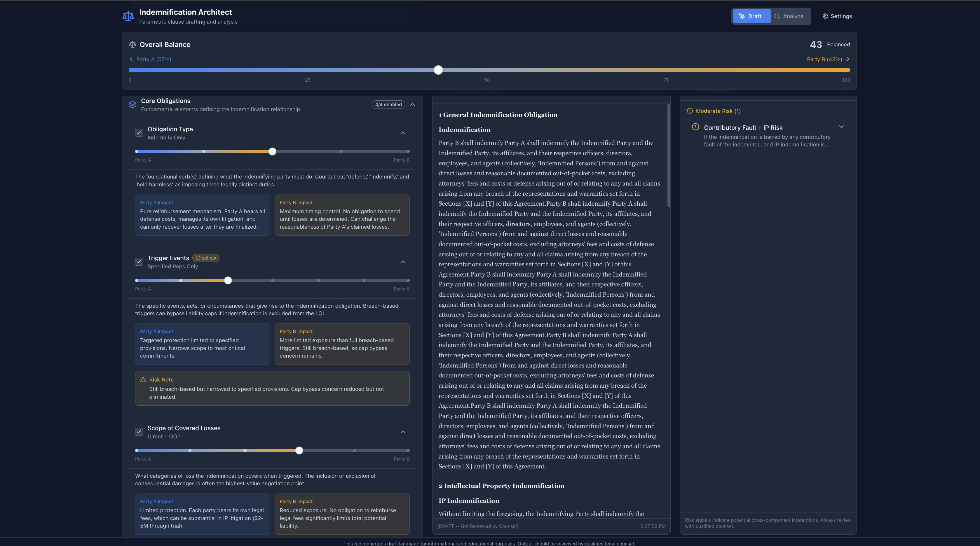Image resolution: width=980 pixels, height=546 pixels.
Task: Click the yellow badge on Trigger Events
Action: [206, 258]
